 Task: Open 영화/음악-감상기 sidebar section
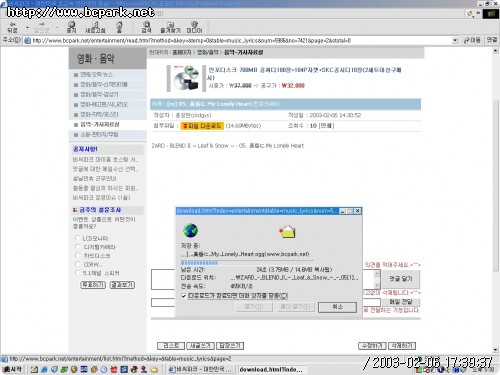(99, 95)
